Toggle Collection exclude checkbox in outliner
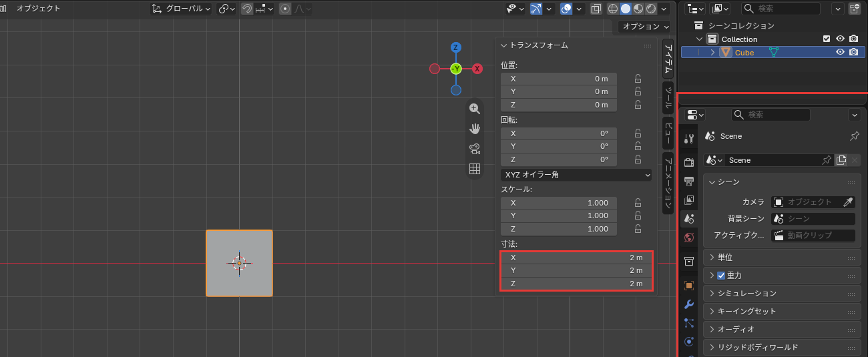This screenshot has width=868, height=357. pos(827,39)
